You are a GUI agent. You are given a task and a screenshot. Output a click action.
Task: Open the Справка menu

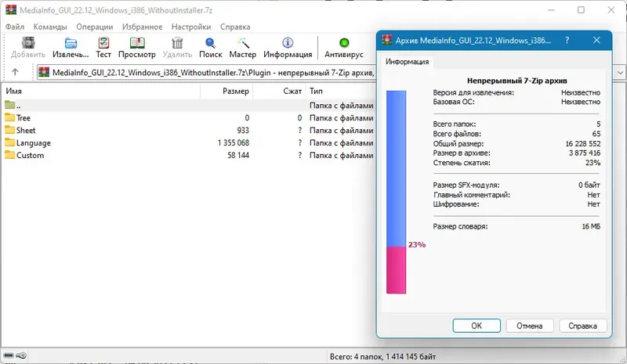pos(235,27)
